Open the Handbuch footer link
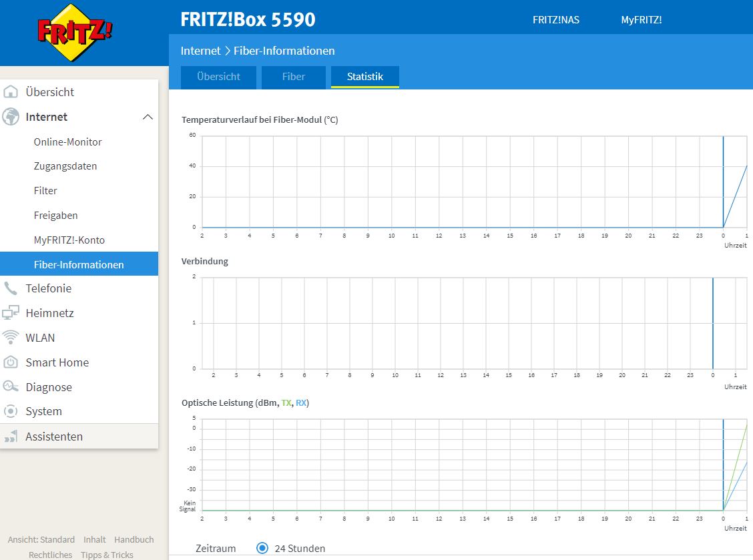 (134, 539)
